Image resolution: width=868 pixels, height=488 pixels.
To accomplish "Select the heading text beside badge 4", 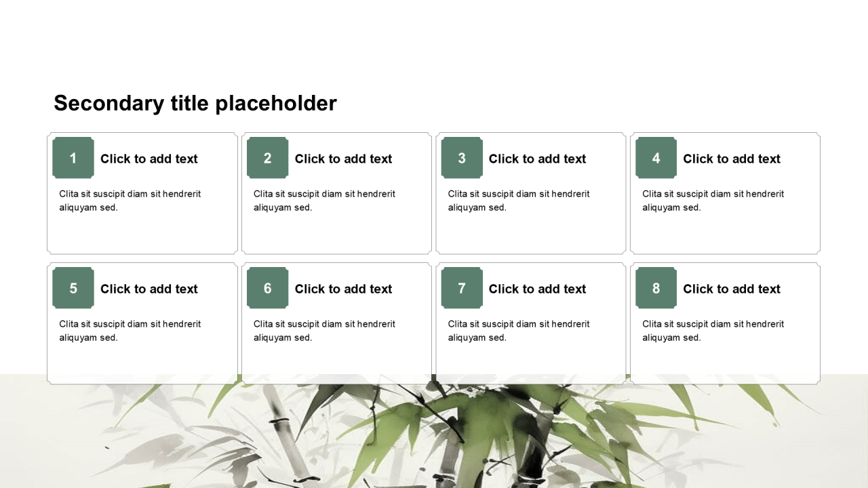I will (732, 159).
